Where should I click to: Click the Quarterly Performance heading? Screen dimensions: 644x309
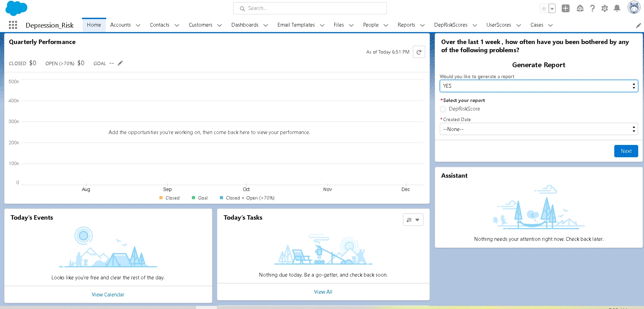42,42
